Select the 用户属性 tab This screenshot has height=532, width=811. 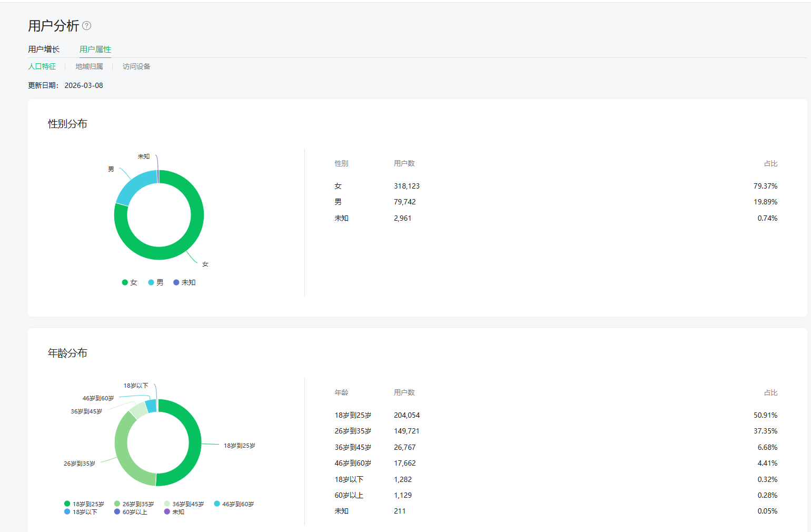pos(95,50)
